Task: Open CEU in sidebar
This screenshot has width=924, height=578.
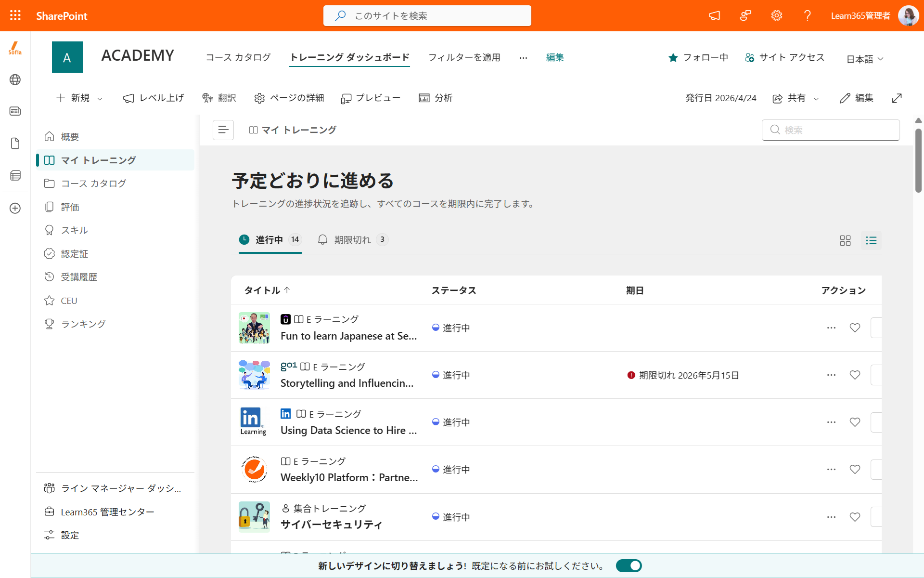Action: click(x=115, y=301)
